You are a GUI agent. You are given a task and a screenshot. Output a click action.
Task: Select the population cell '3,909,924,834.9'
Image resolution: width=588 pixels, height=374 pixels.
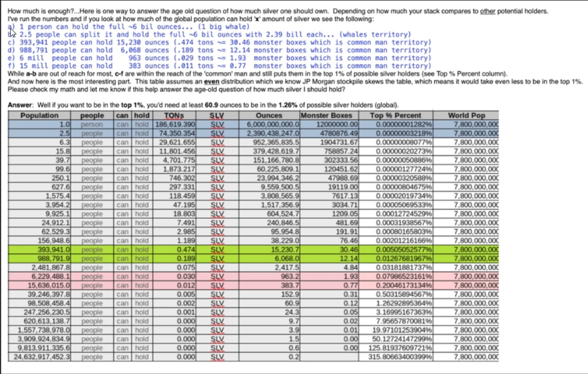tap(39, 339)
